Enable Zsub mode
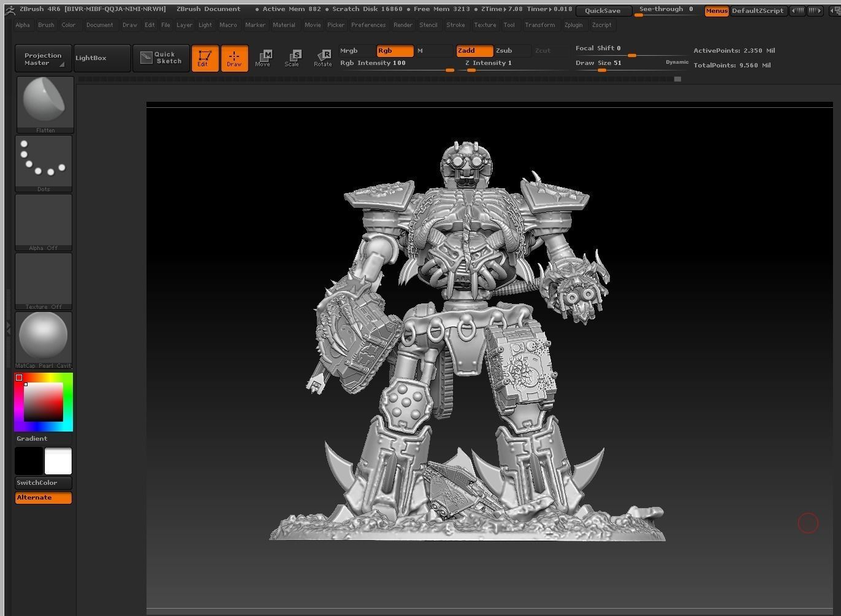This screenshot has width=841, height=616. point(512,51)
